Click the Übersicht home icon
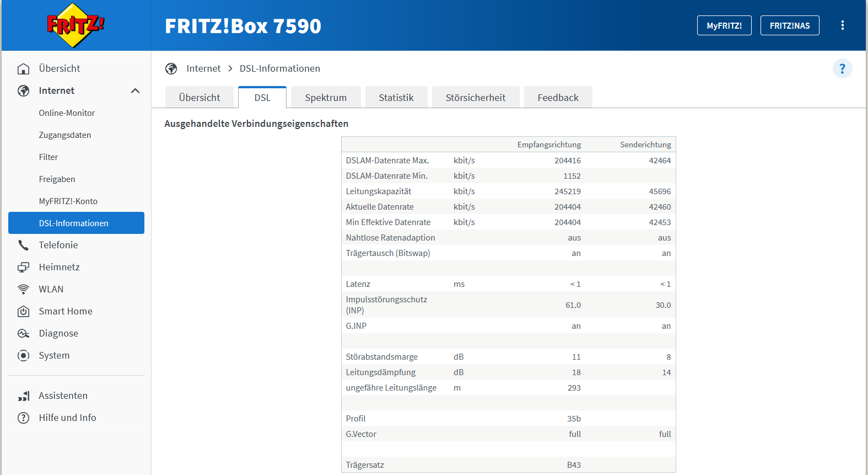Viewport: 868px width, 475px height. 23,68
